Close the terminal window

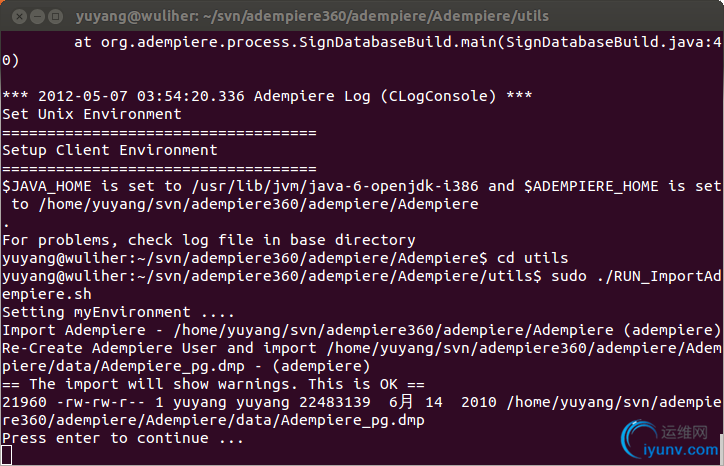(19, 17)
